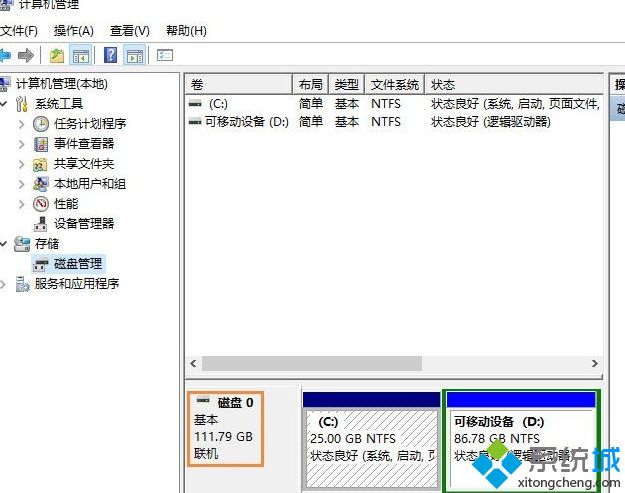Image resolution: width=625 pixels, height=493 pixels.
Task: Click the disk icon in 磁盘 0 box
Action: (203, 400)
